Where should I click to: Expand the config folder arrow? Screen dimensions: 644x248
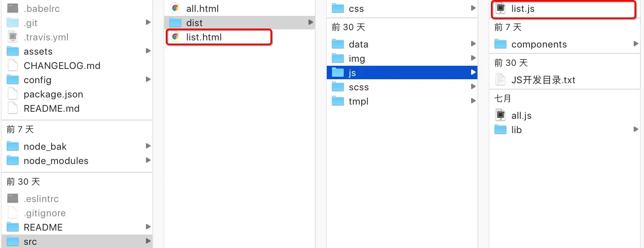coord(148,79)
